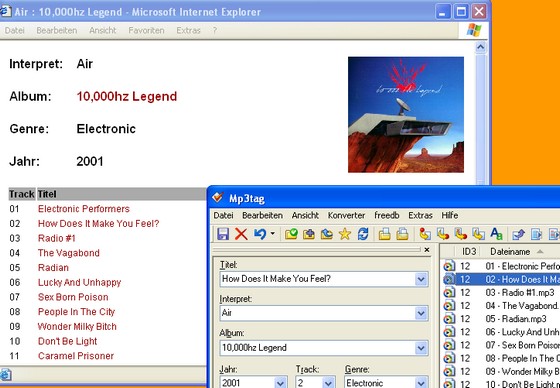Expand the Album combo box dropdown
This screenshot has width=560, height=388.
421,348
